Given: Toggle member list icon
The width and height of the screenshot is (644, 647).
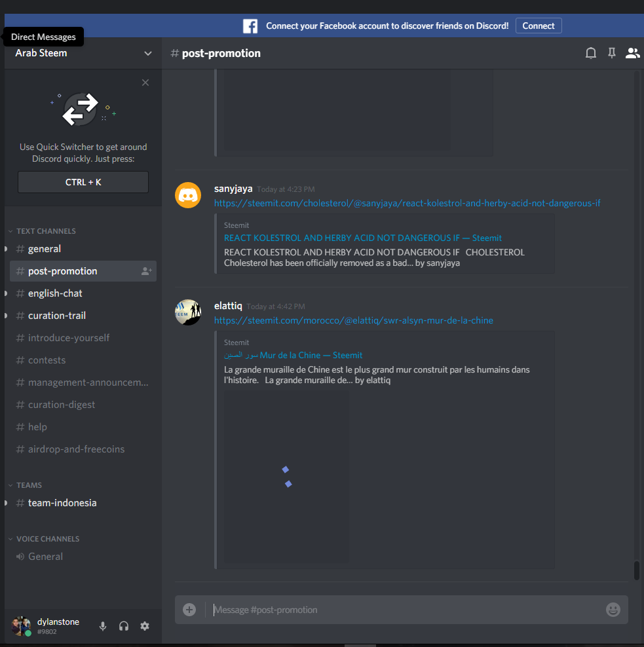Looking at the screenshot, I should [x=632, y=53].
